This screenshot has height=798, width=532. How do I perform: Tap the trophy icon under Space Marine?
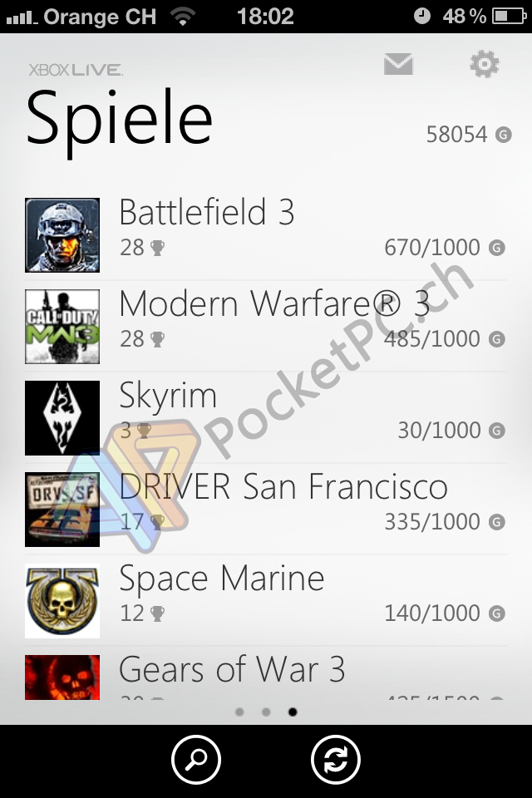pos(157,613)
